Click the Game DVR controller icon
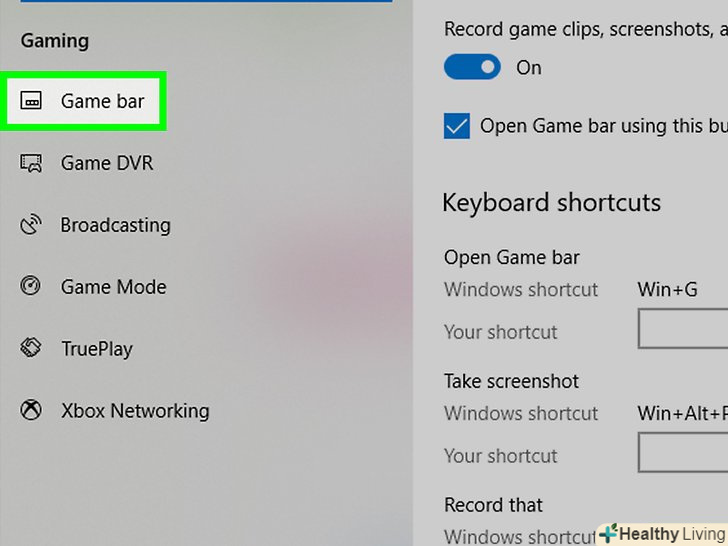Viewport: 728px width, 546px height. [x=31, y=163]
